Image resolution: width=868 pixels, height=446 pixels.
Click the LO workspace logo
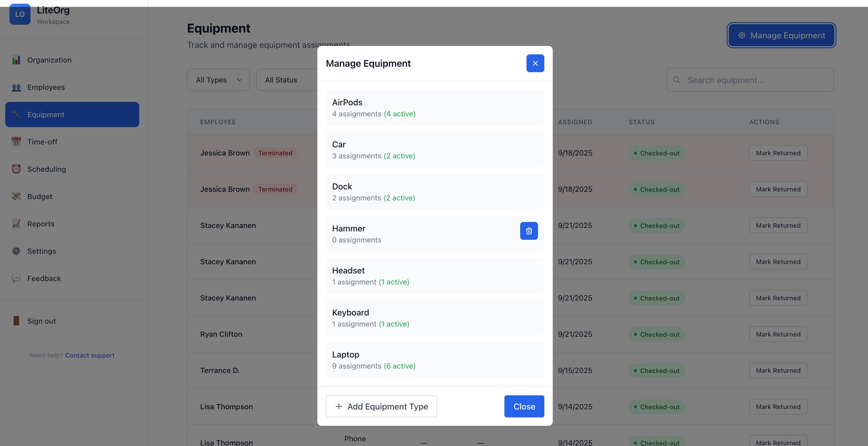19,14
